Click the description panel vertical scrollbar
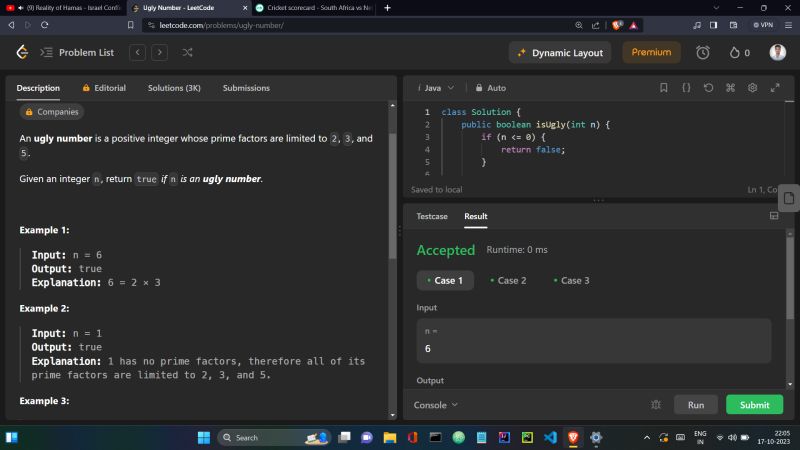This screenshot has height=450, width=800. 392,200
